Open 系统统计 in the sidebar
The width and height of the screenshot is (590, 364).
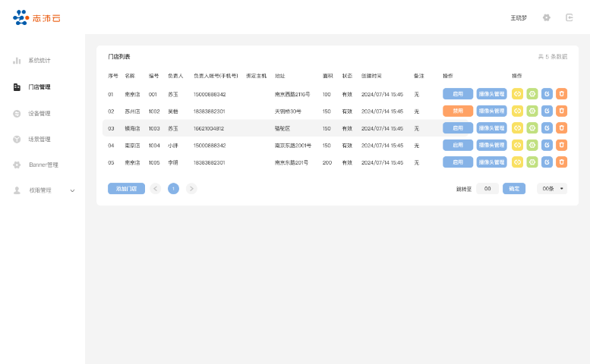pyautogui.click(x=39, y=61)
